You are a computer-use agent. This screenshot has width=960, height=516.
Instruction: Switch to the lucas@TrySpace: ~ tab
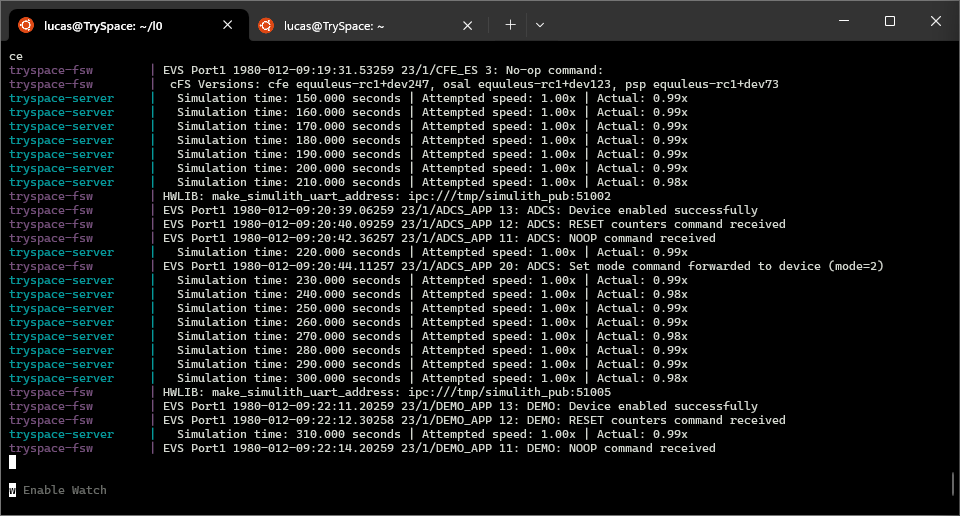367,26
